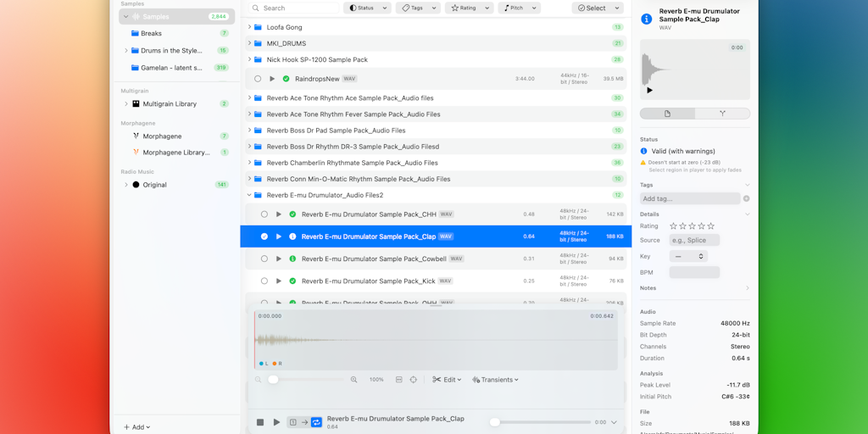Click play in the inspector waveform preview

click(649, 90)
